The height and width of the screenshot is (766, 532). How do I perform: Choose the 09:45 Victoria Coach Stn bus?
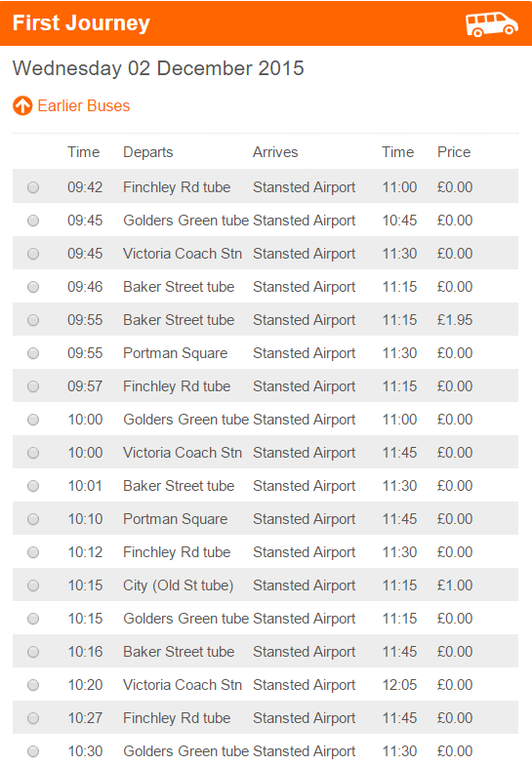(33, 254)
